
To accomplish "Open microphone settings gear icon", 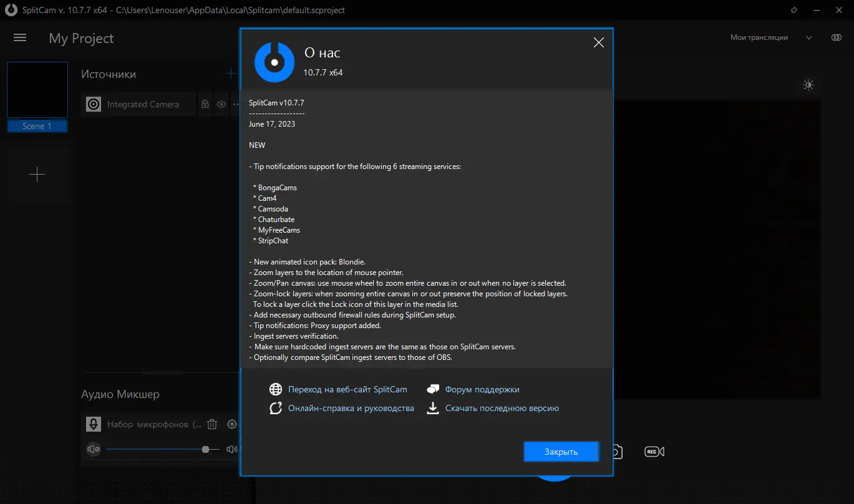I will click(x=232, y=424).
